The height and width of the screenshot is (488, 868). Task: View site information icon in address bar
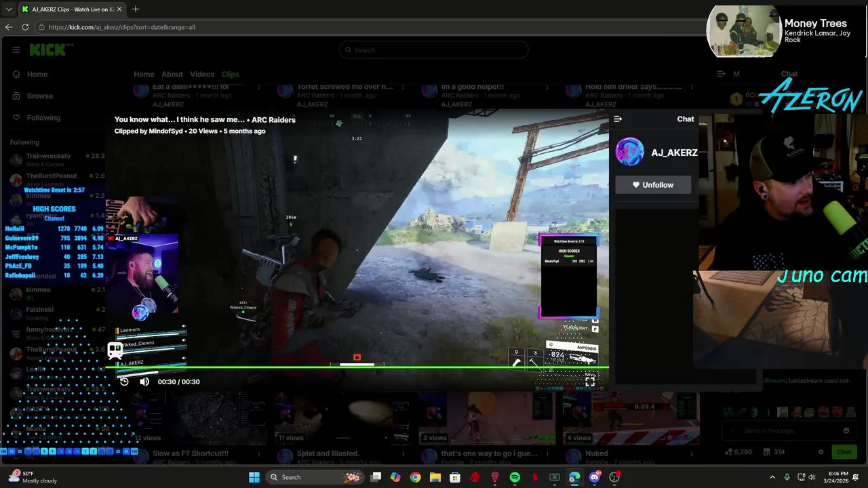click(x=41, y=27)
